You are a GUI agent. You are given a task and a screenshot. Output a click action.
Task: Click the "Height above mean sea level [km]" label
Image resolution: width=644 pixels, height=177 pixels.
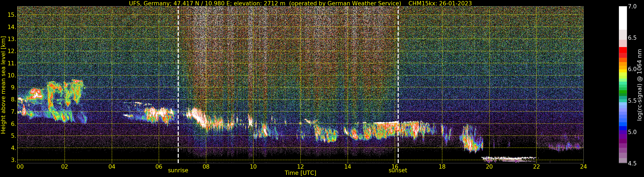click(x=3, y=85)
